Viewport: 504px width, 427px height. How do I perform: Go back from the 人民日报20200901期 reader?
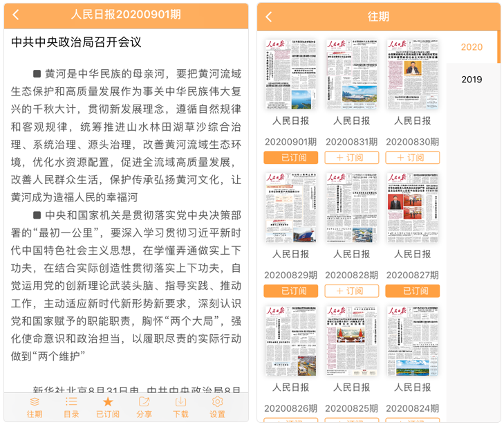tap(16, 15)
